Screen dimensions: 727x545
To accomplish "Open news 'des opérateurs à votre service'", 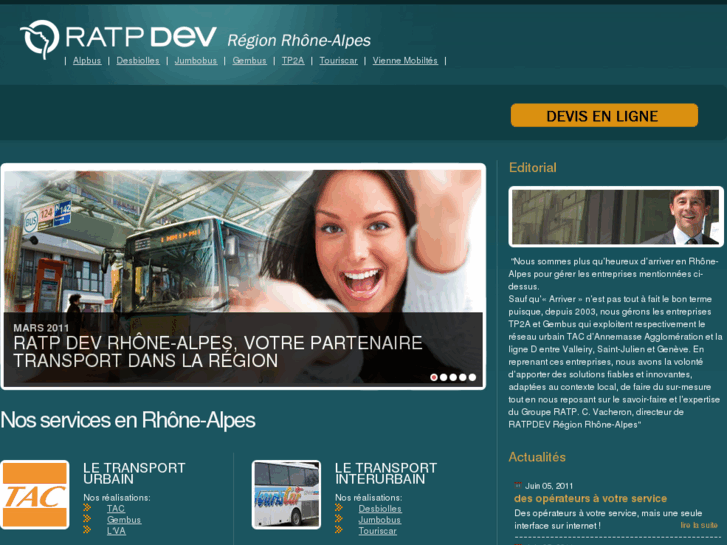I will 590,499.
